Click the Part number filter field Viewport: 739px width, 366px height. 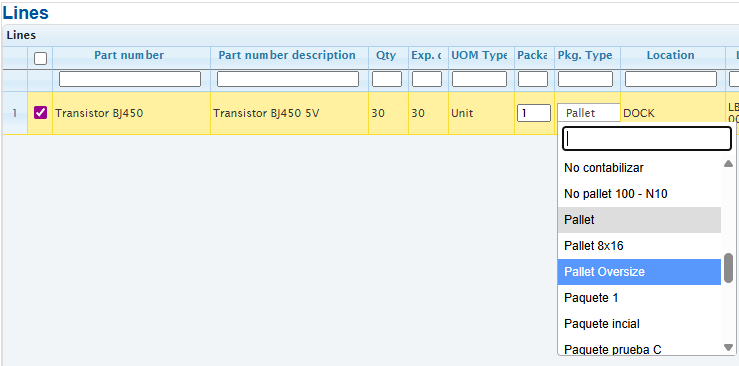[x=130, y=79]
